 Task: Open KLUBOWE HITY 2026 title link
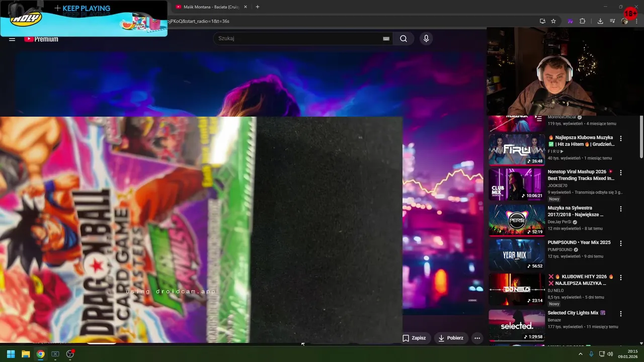tap(581, 280)
